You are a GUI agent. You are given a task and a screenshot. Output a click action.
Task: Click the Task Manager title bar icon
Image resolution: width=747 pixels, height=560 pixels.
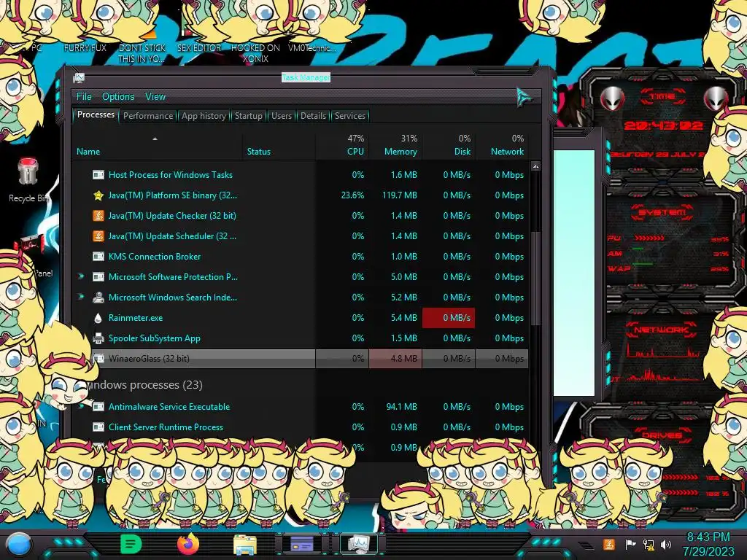79,77
